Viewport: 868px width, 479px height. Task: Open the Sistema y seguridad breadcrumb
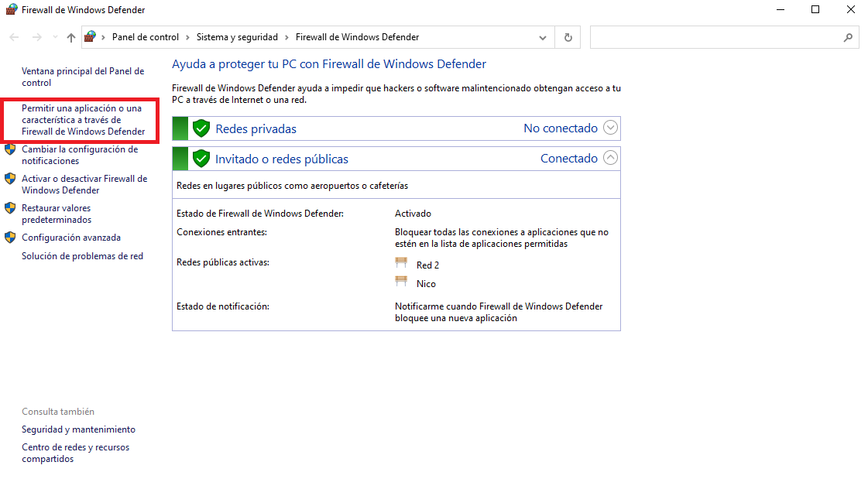point(237,37)
